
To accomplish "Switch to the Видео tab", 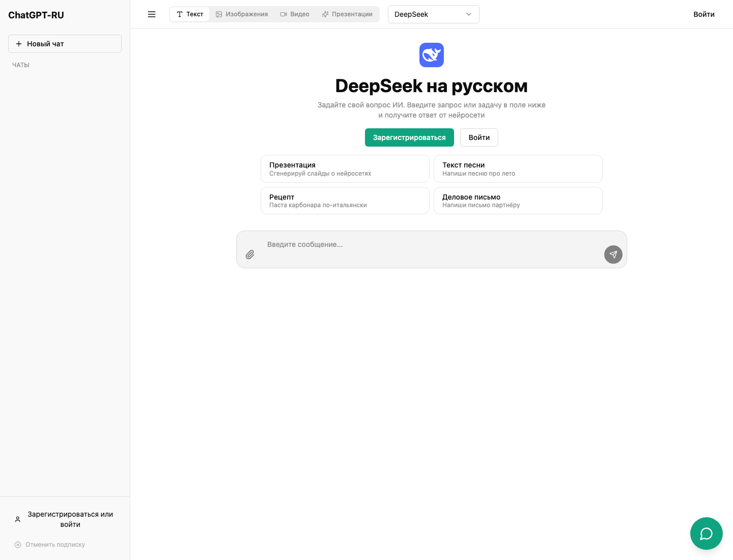I will (x=295, y=14).
